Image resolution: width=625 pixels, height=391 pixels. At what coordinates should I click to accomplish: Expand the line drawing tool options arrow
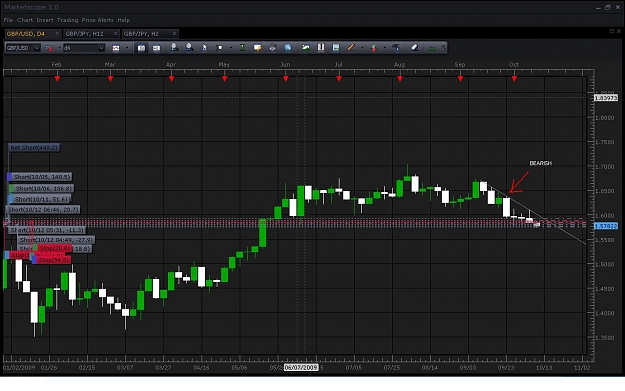pos(362,48)
